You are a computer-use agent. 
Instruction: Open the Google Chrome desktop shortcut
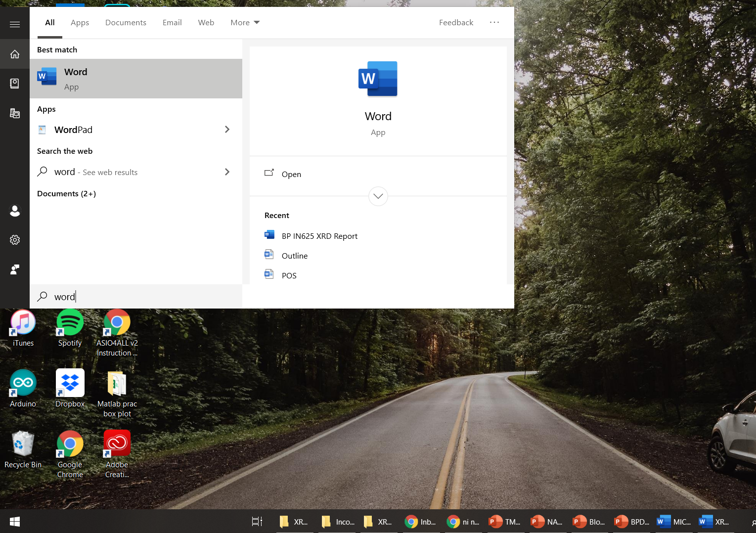point(70,454)
